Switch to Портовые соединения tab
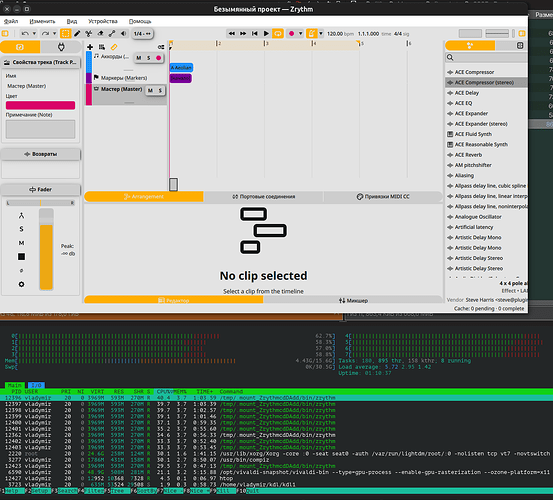Screen dimensions: 553x500 tap(263, 196)
